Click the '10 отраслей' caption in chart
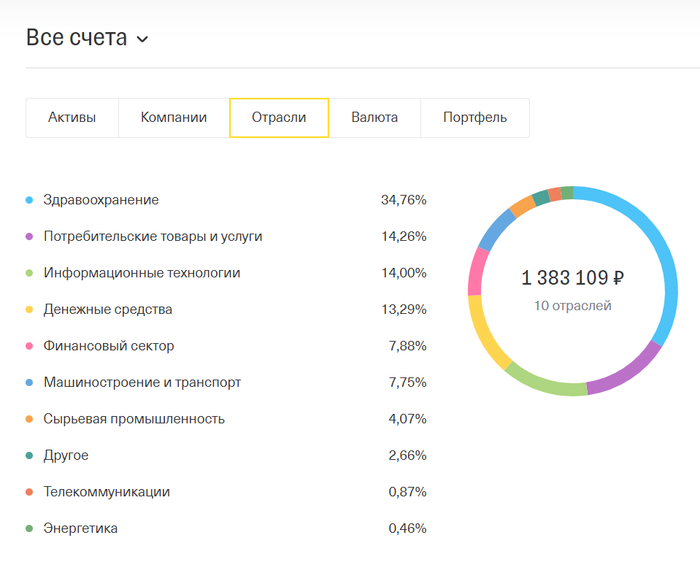The image size is (700, 573). pos(573,306)
